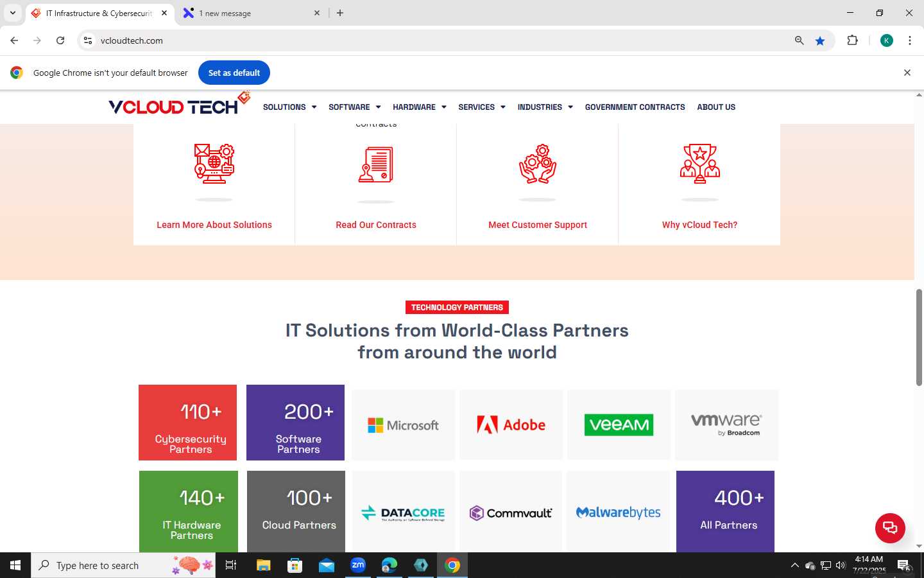This screenshot has width=924, height=578.
Task: Click the Malwarebytes partner logo
Action: [619, 512]
